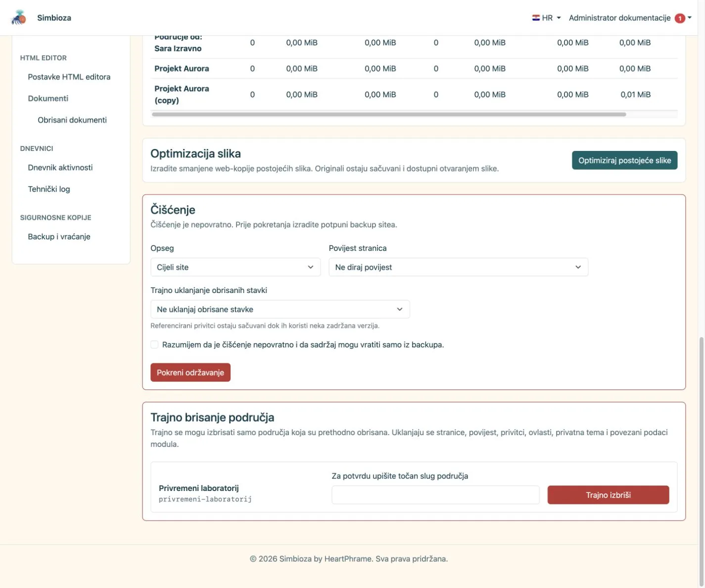Click the Projekt Aurora row name
Viewport: 705px width, 588px height.
tap(182, 69)
